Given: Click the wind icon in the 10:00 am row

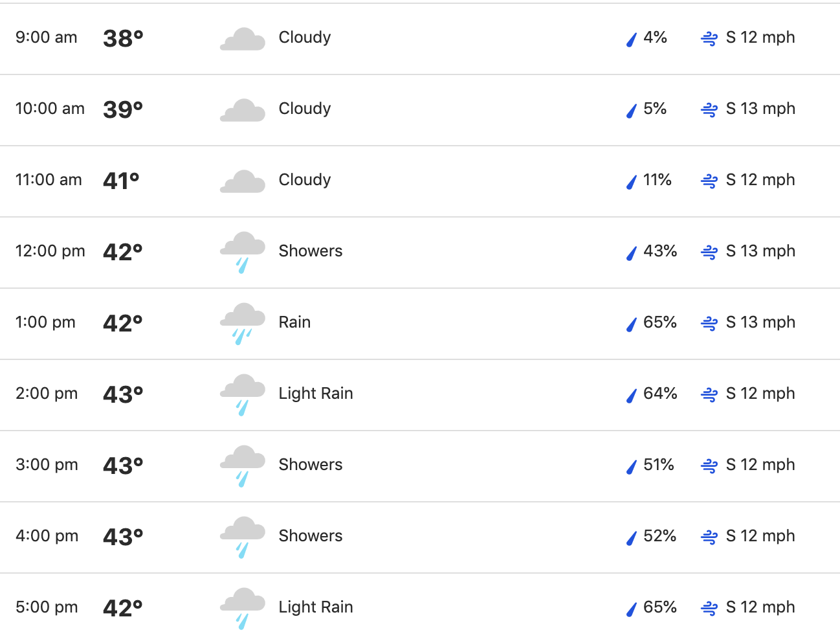Looking at the screenshot, I should 709,110.
